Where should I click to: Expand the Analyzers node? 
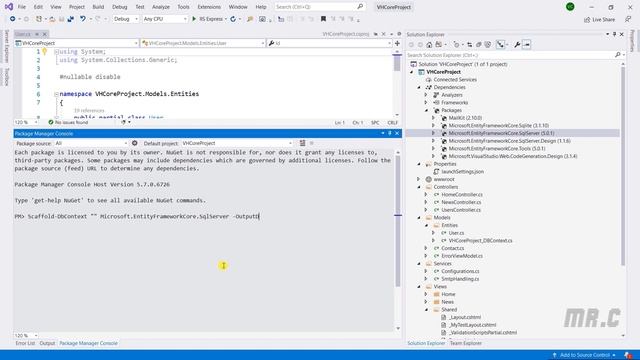point(426,95)
